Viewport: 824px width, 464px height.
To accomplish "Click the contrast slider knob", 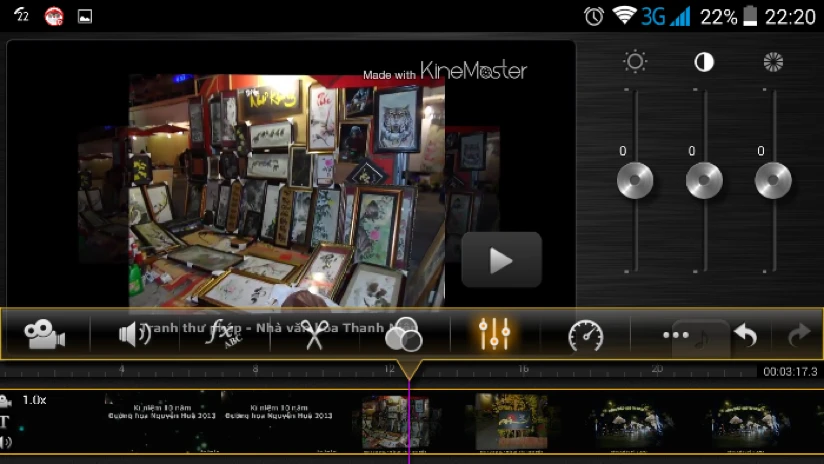I will (704, 180).
